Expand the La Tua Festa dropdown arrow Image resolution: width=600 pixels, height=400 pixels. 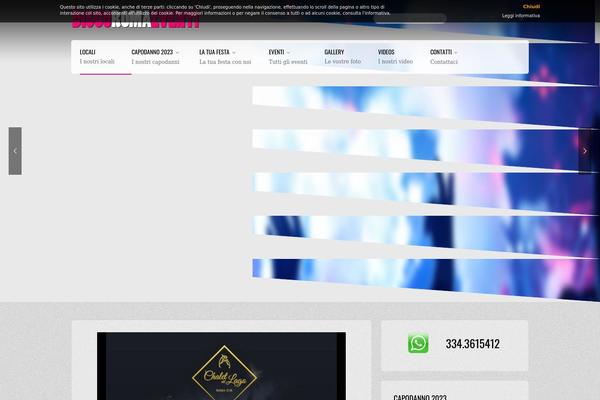(234, 52)
